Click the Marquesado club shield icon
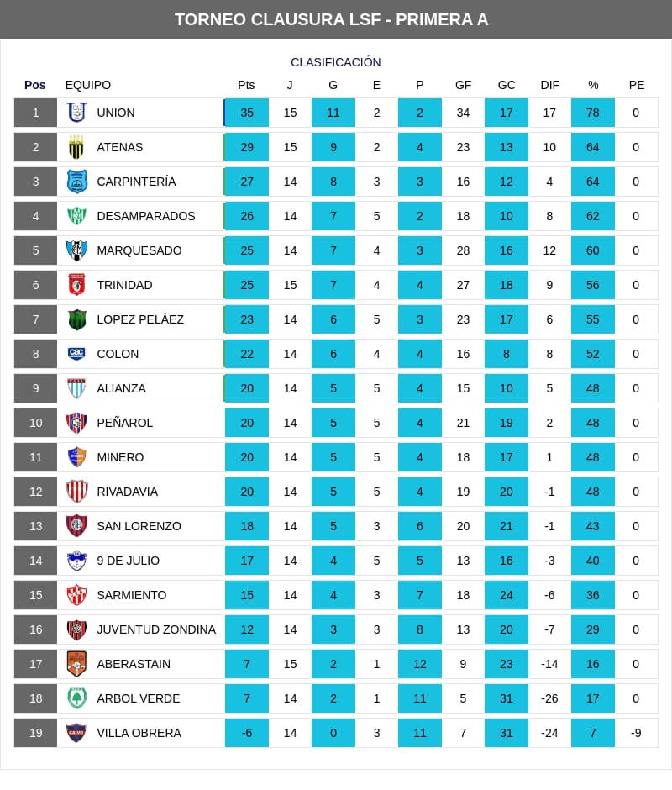 [77, 250]
